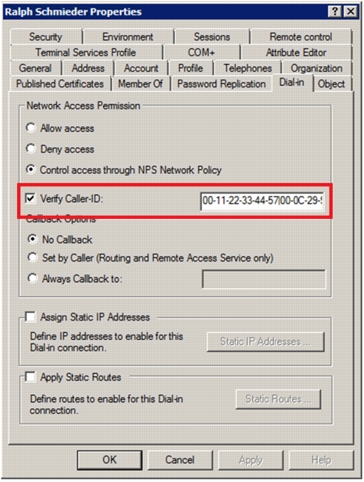Go to the Account tab

(x=141, y=68)
